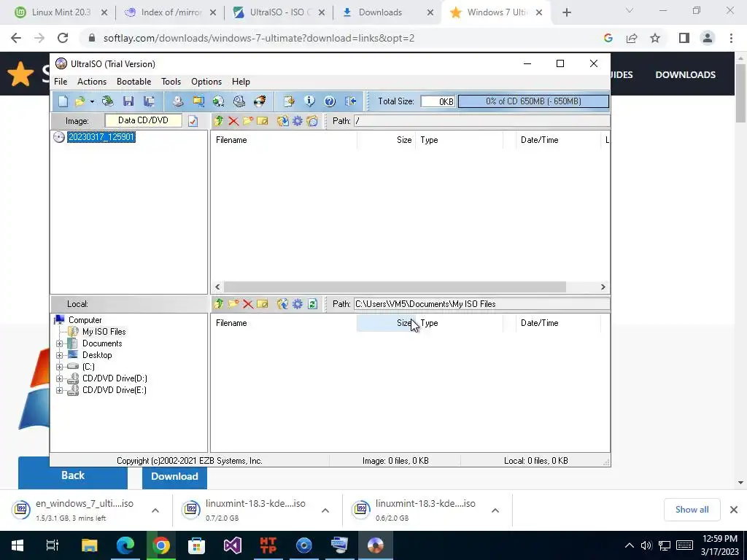
Task: Click the Make CD/DVD Image drive icon
Action: coord(178,101)
